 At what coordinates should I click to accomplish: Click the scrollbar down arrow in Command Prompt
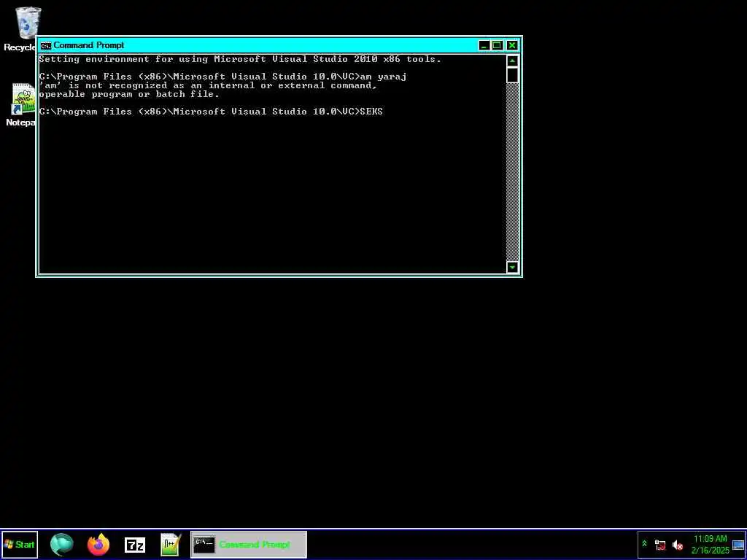click(x=512, y=267)
